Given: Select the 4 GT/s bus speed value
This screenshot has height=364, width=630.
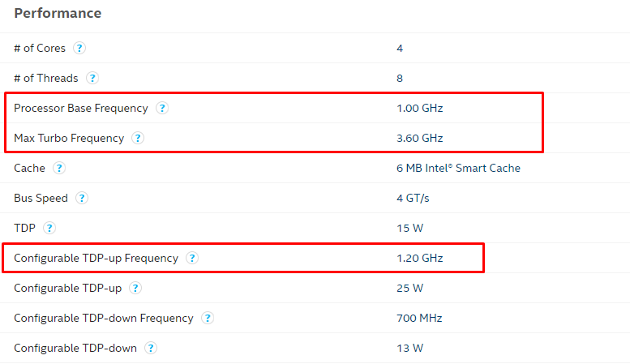Looking at the screenshot, I should 413,198.
